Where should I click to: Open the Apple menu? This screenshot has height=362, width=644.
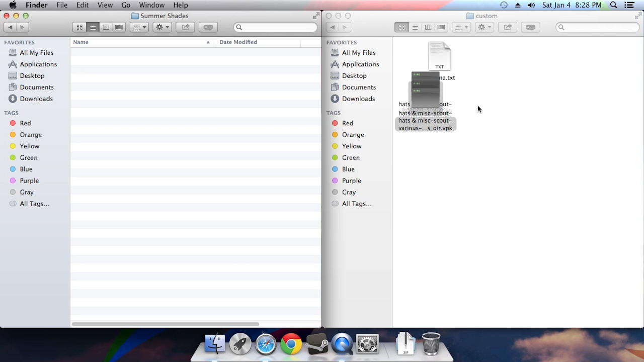tap(13, 5)
